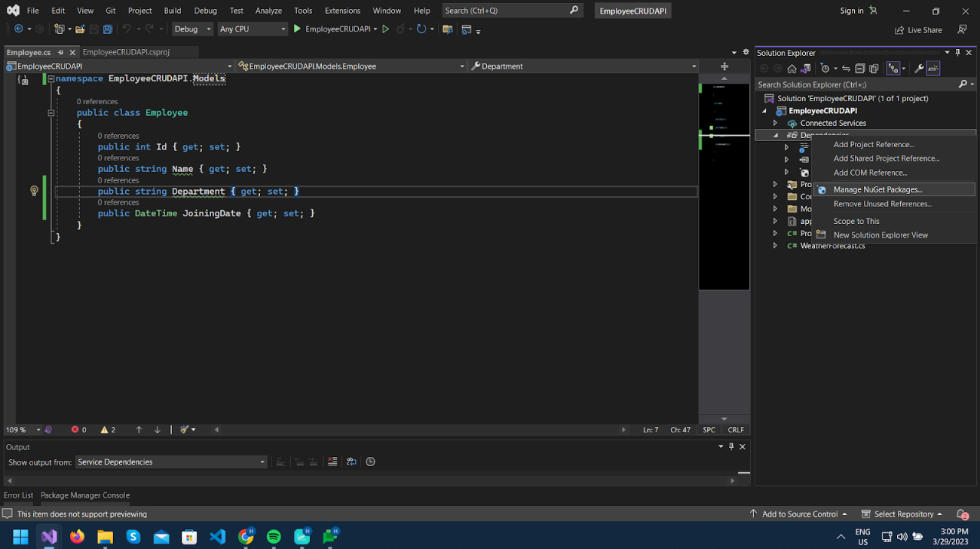The image size is (980, 549).
Task: Collapse the Dependencies node
Action: click(x=775, y=135)
